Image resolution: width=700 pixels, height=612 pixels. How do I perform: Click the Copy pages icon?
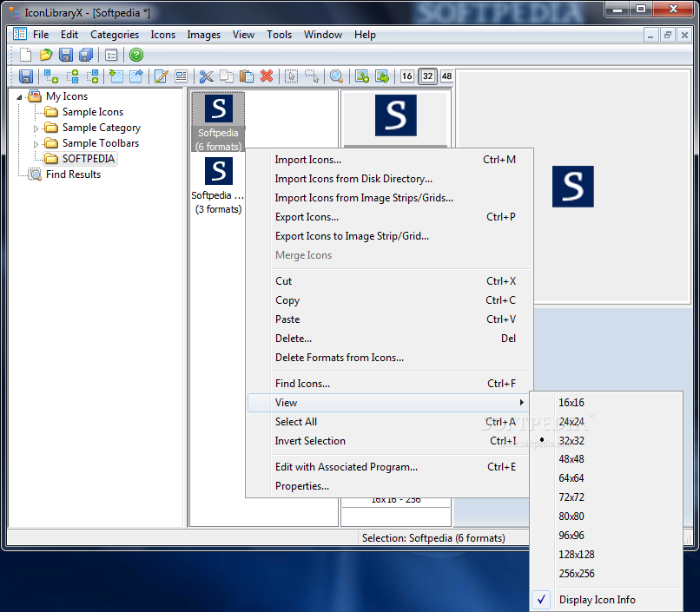(227, 76)
